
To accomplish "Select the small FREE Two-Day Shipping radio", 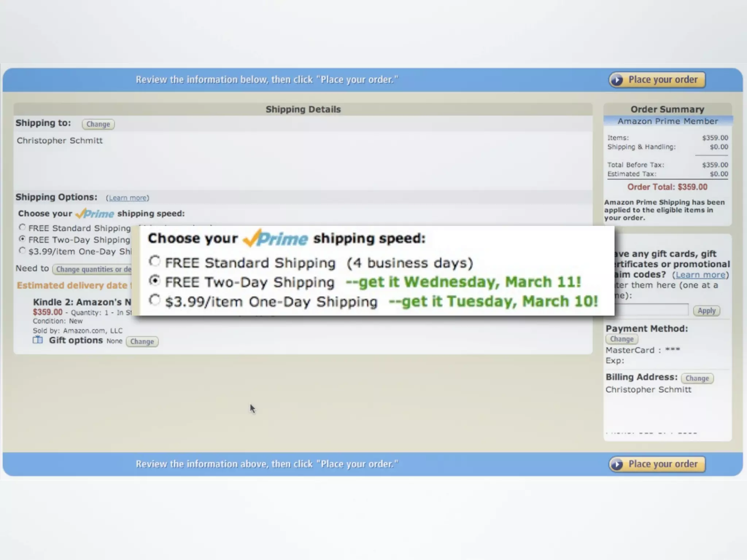I will point(22,239).
